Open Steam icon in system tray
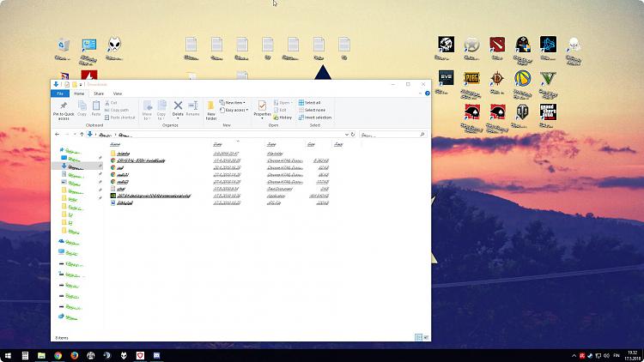 [590, 355]
